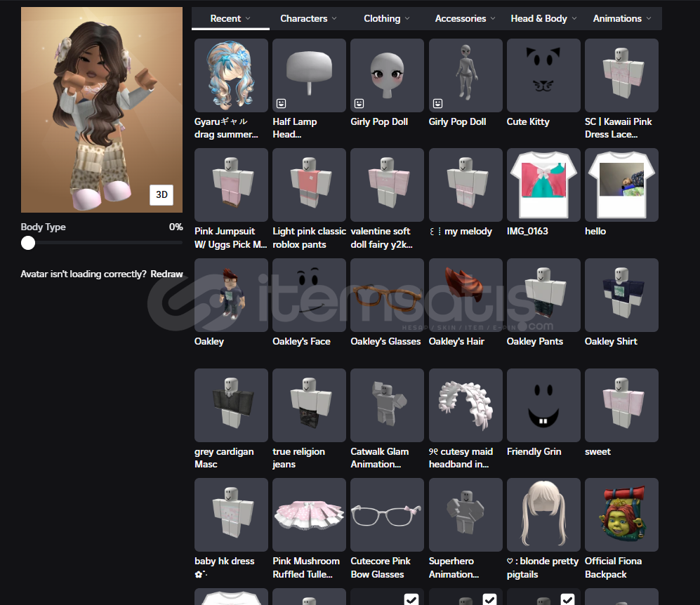Switch to the Characters tab
The width and height of the screenshot is (700, 605).
[308, 18]
